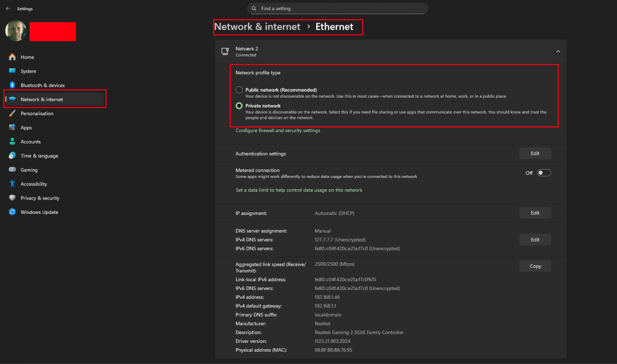
Task: Copy the network properties
Action: tap(535, 266)
